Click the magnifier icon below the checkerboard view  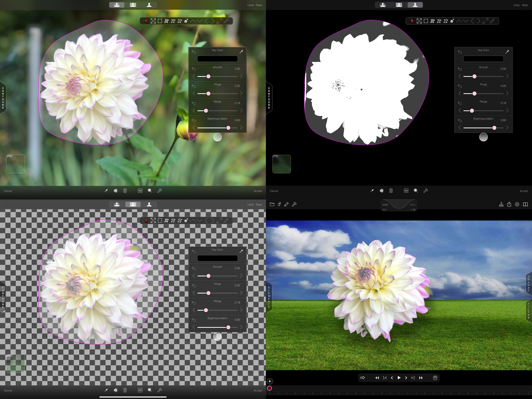(150, 390)
